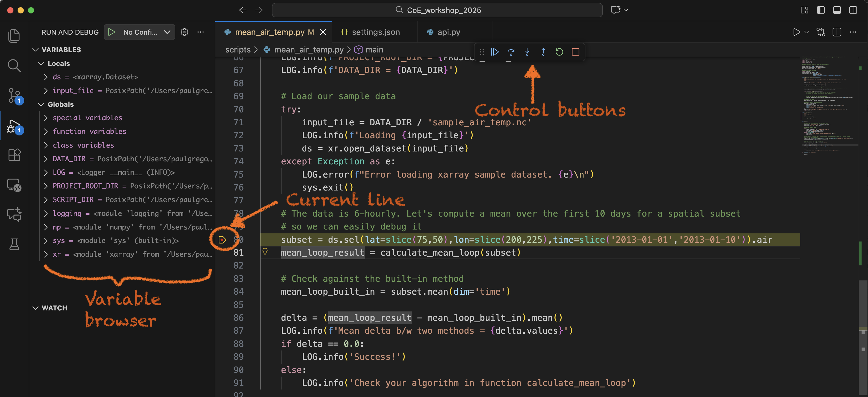Stop the debugger with the square icon
868x397 pixels.
pos(575,52)
